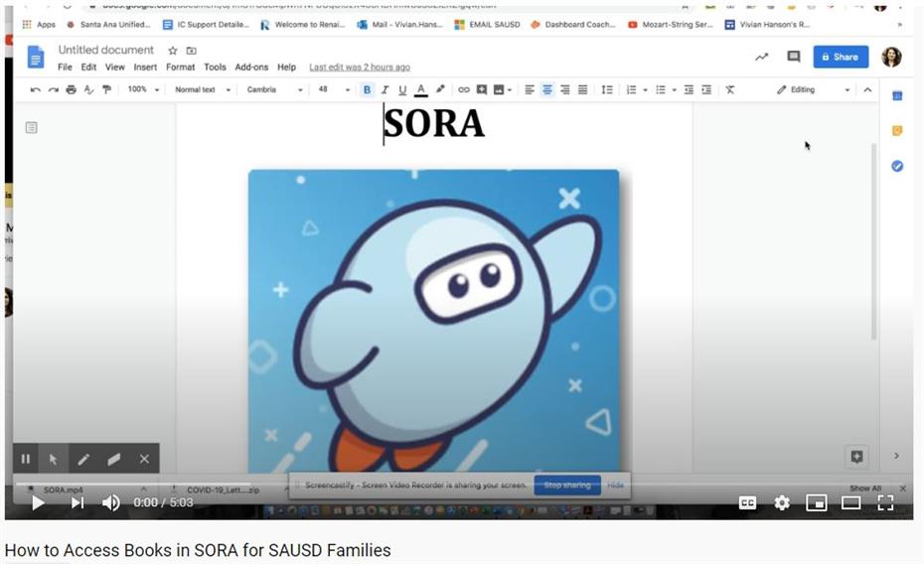Click the increase indent icon
The image size is (924, 564).
(706, 90)
